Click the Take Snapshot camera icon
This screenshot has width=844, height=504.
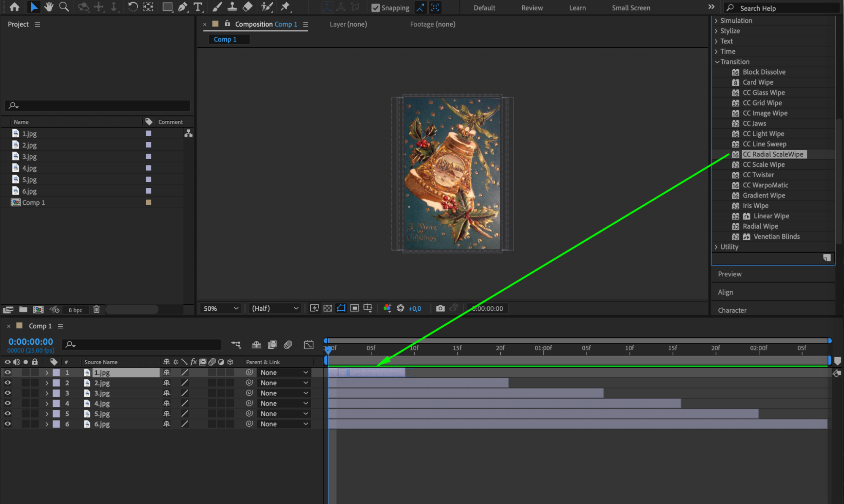(x=440, y=308)
